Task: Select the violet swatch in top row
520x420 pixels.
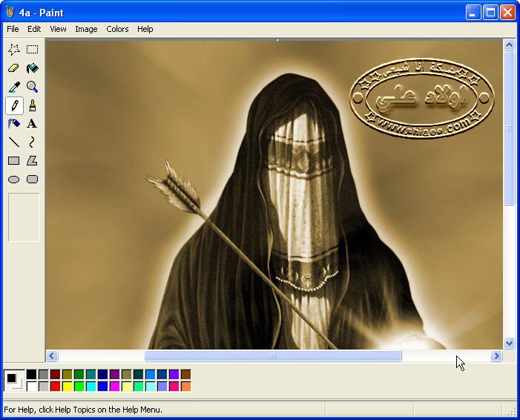Action: tap(174, 375)
